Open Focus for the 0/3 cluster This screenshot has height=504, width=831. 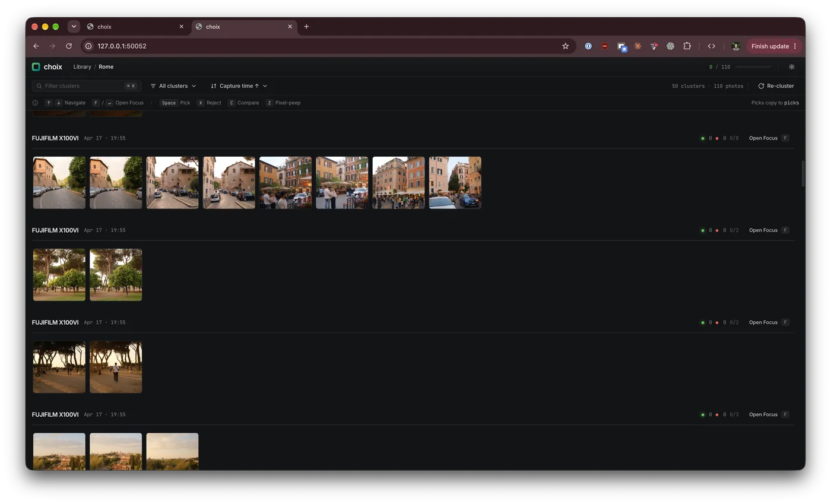tap(769, 415)
